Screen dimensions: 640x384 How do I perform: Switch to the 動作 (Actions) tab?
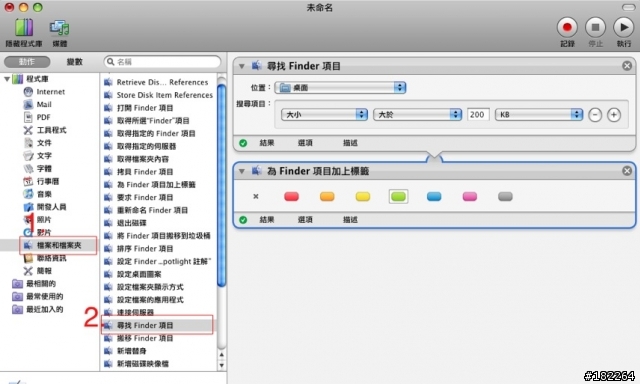coord(27,62)
